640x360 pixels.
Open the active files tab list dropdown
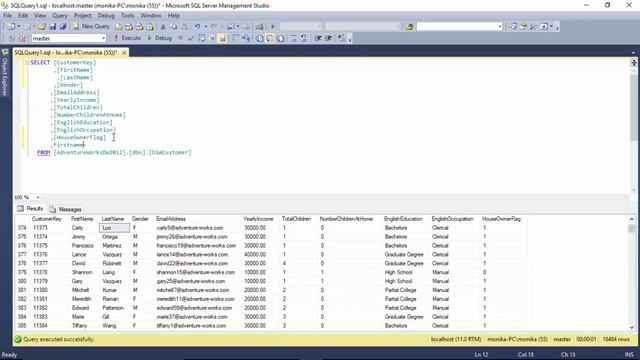633,53
